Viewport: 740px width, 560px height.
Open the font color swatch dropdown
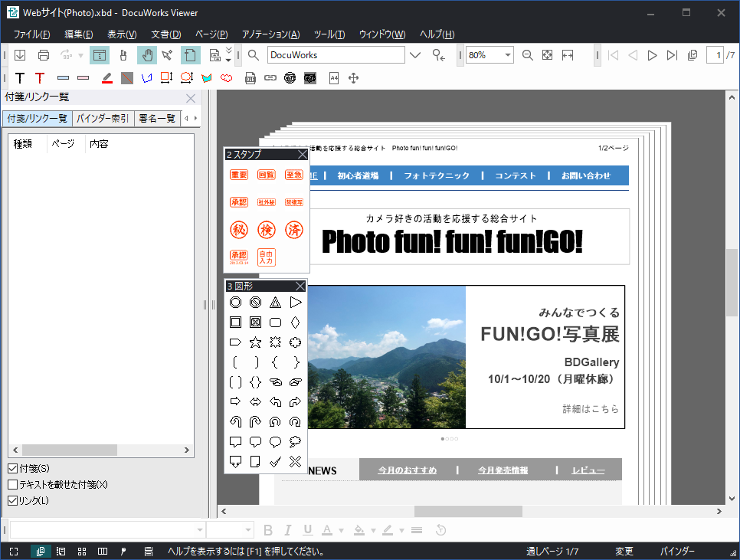339,529
